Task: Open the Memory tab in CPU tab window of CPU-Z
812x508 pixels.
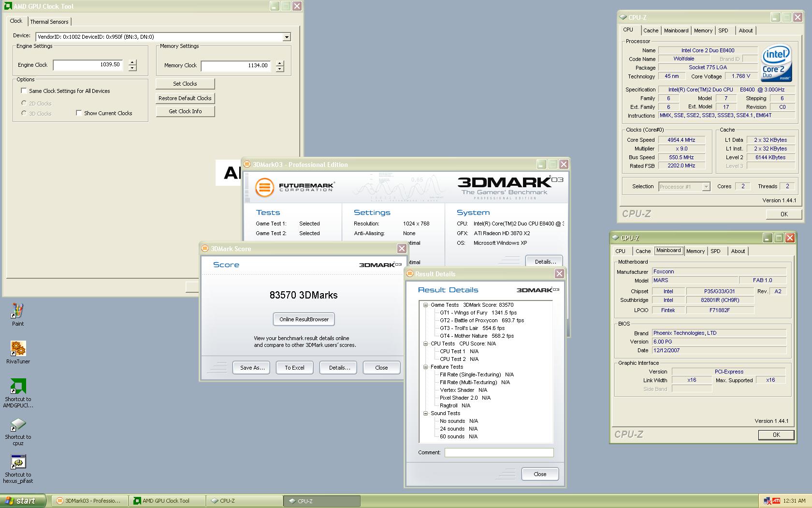Action: click(703, 30)
